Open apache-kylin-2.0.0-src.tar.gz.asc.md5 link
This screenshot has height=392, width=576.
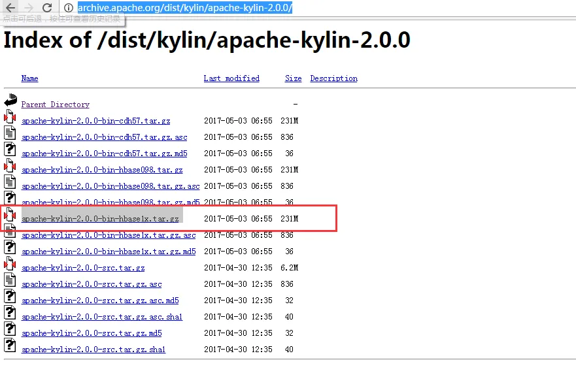pos(100,301)
